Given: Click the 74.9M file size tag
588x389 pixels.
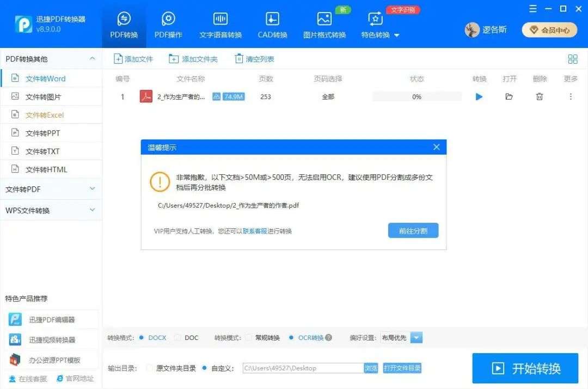Looking at the screenshot, I should tap(234, 97).
